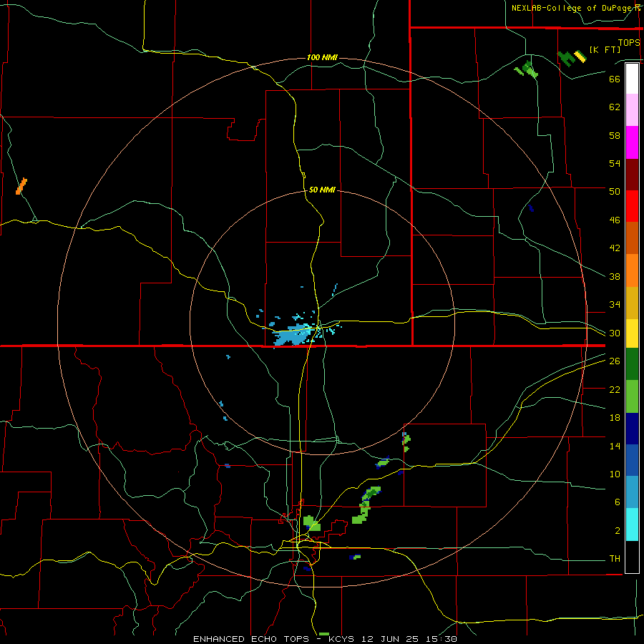The height and width of the screenshot is (644, 644).
Task: Click the 2 label on the tops scale
Action: pos(617,531)
